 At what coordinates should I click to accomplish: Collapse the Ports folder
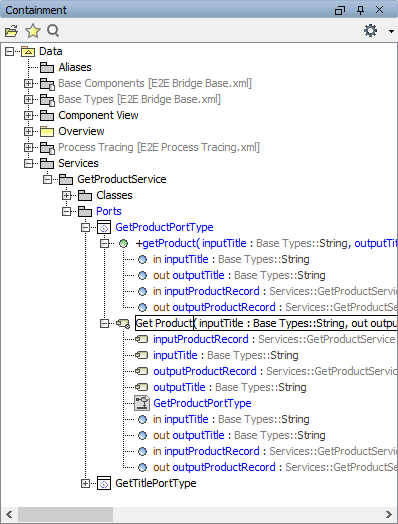(x=67, y=211)
